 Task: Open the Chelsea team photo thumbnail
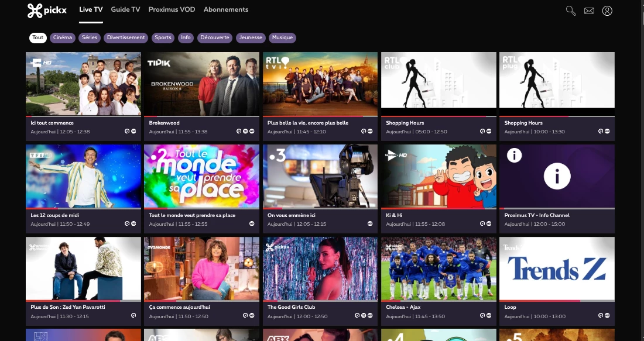click(439, 268)
